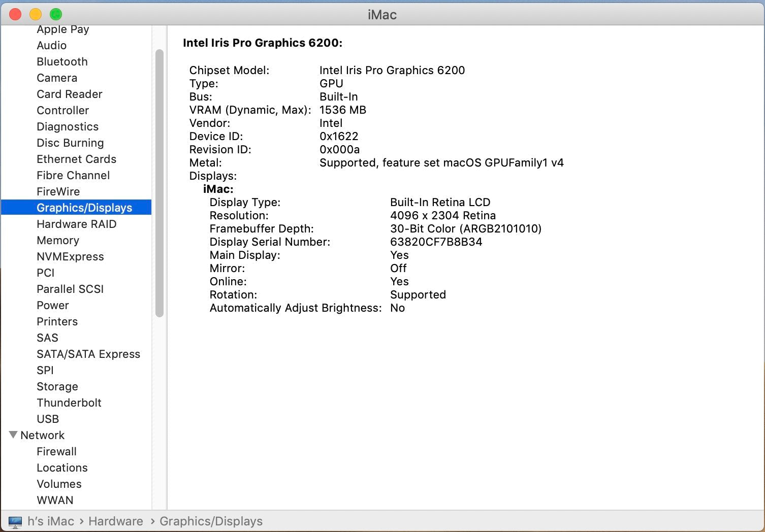Click the "30-Bit Color (ARGB2101010)" value

pyautogui.click(x=466, y=228)
